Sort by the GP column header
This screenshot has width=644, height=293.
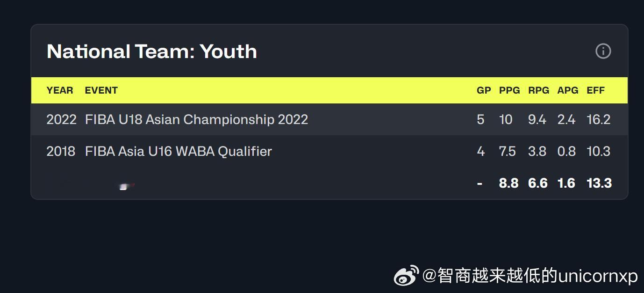click(x=484, y=90)
